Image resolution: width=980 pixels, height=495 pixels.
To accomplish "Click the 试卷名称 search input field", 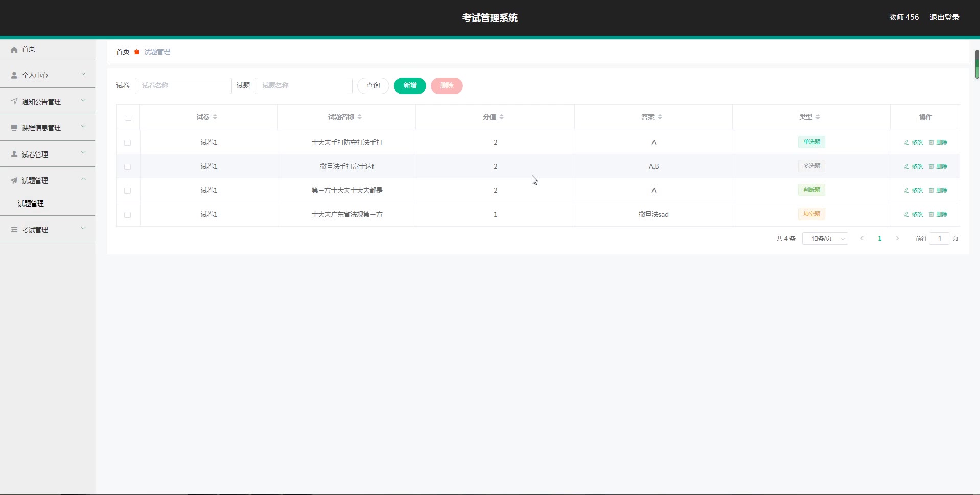I will (x=183, y=86).
